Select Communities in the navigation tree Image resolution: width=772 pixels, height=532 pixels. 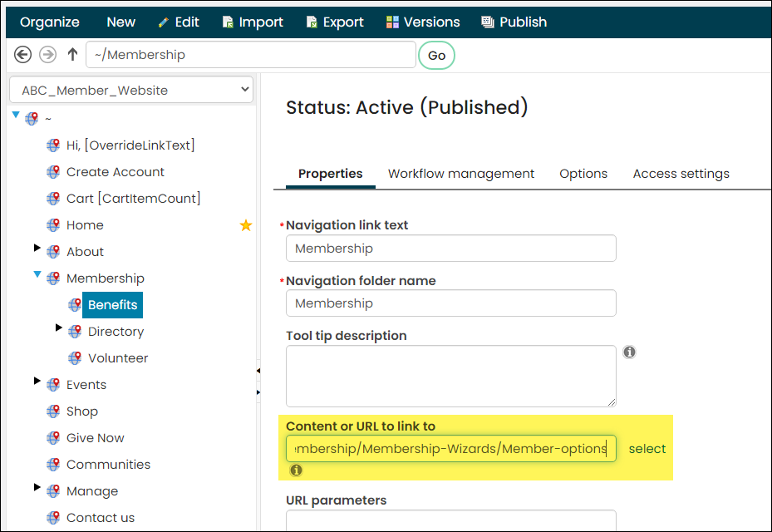(x=108, y=465)
